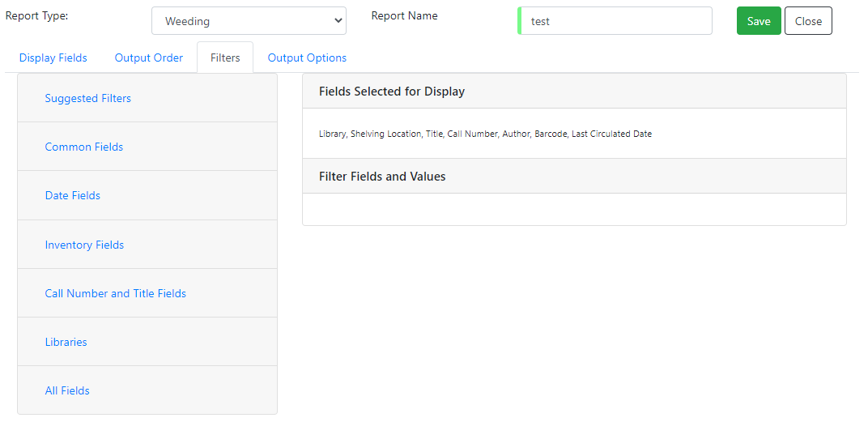Switch to the Display Fields tab
This screenshot has width=868, height=422.
pyautogui.click(x=53, y=58)
